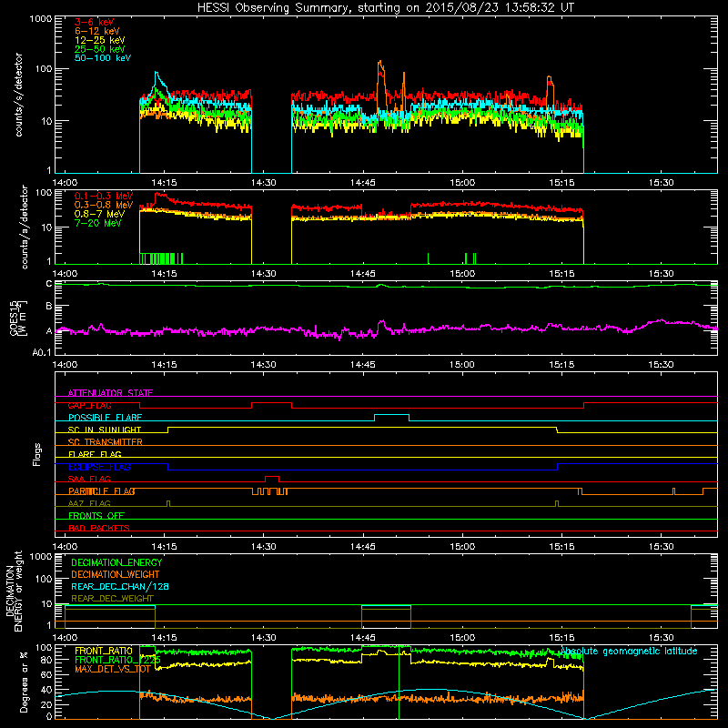
Task: Click the 0.8-7 MeV legend label
Action: point(100,214)
